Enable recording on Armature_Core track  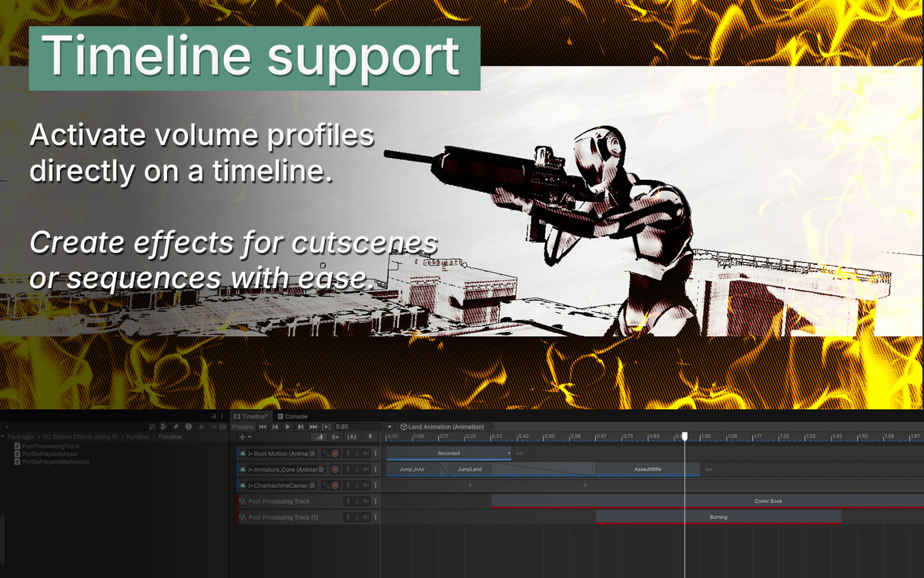pyautogui.click(x=335, y=469)
